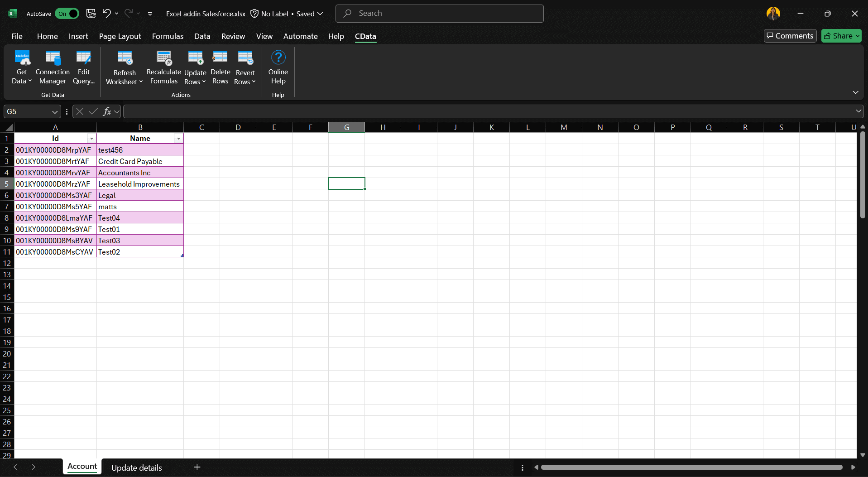
Task: Expand the Name Box dropdown
Action: [55, 112]
